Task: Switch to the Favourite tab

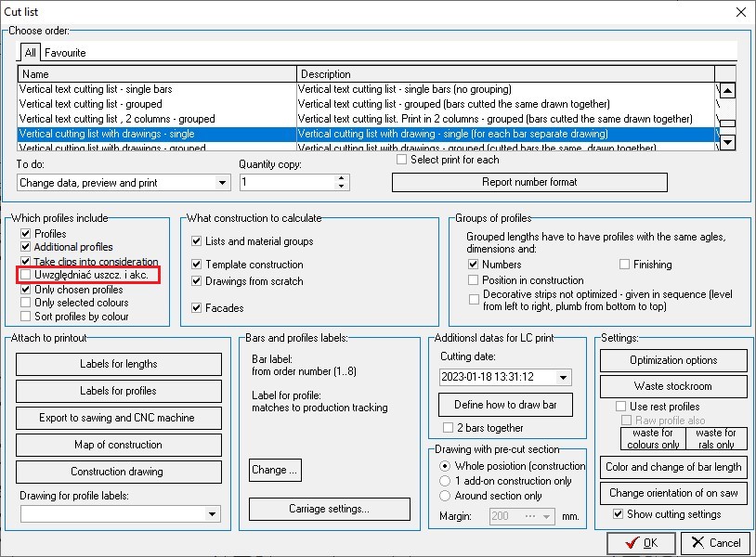Action: 65,53
